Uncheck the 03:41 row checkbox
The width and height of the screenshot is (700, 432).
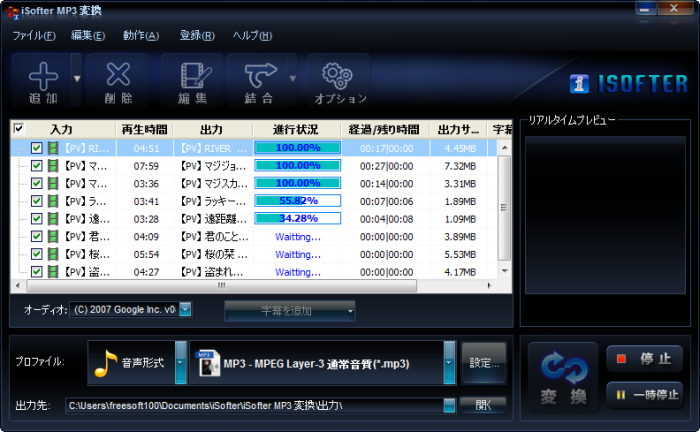coord(37,201)
